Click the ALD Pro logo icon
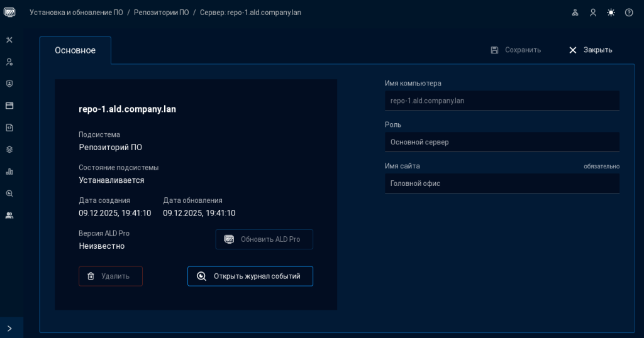Screen dimensions: 644x338 point(9,13)
